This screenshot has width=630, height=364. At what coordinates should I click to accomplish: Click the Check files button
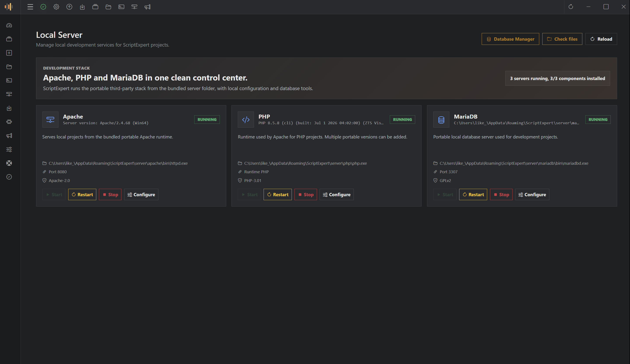562,39
